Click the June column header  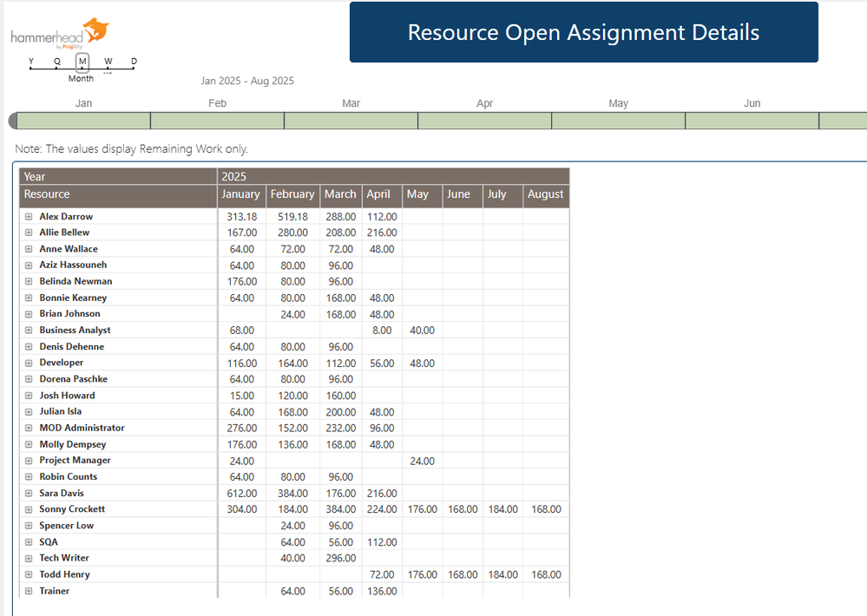click(463, 196)
